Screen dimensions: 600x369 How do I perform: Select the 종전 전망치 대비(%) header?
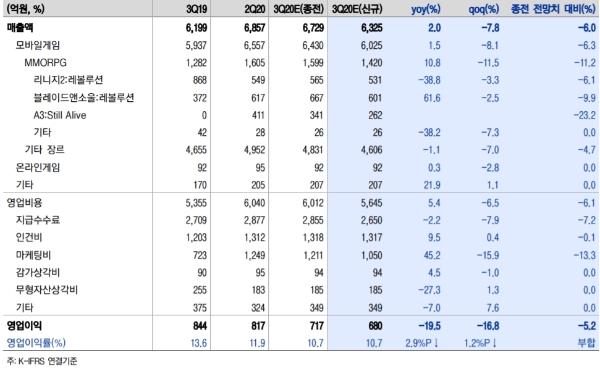coord(553,9)
